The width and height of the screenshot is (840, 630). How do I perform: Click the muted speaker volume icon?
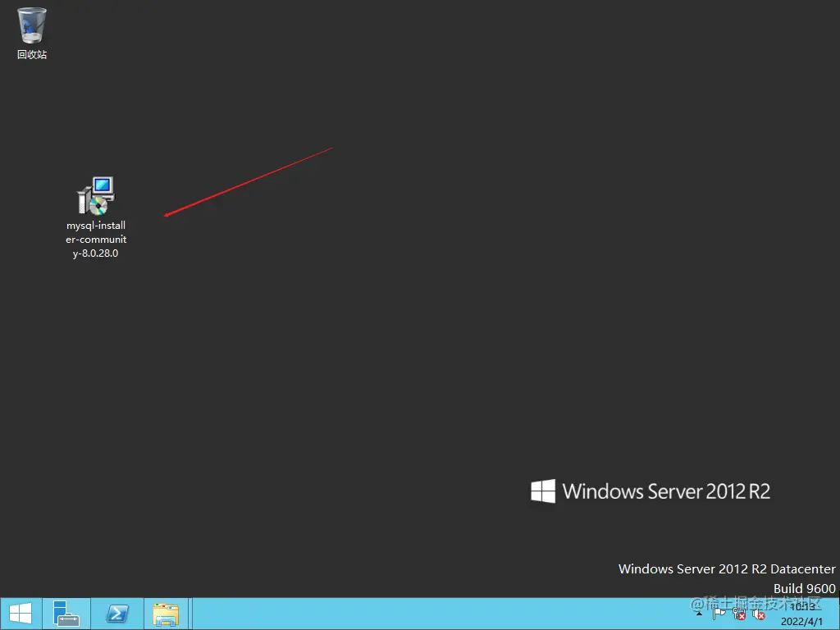[758, 614]
